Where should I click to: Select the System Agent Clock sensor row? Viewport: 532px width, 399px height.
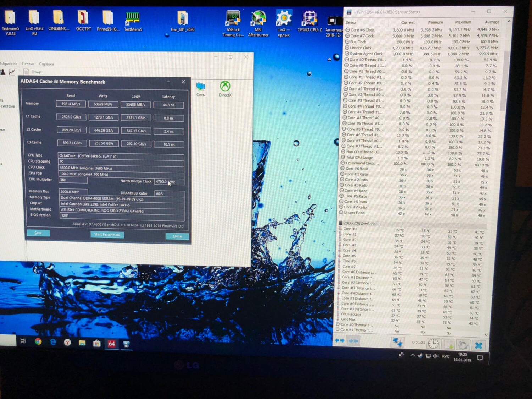(421, 54)
